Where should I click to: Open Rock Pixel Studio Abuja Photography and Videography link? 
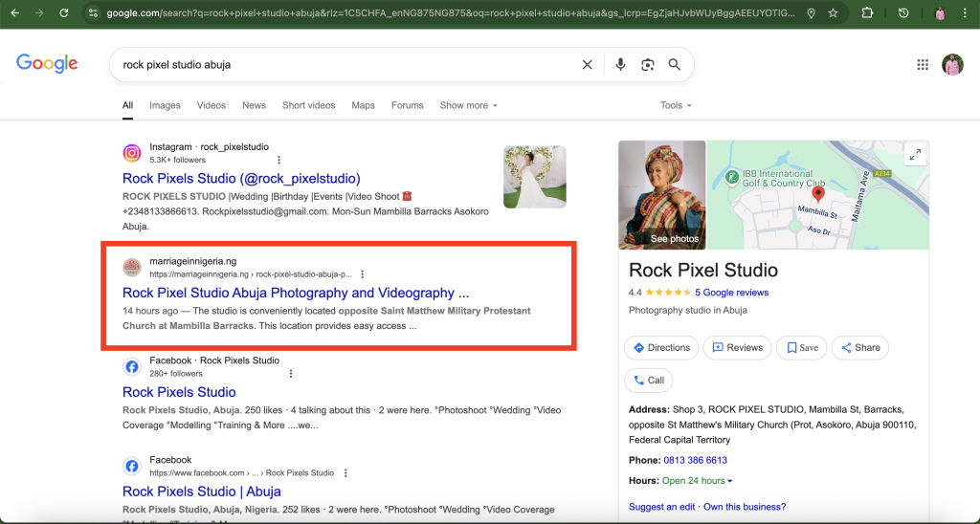tap(296, 293)
